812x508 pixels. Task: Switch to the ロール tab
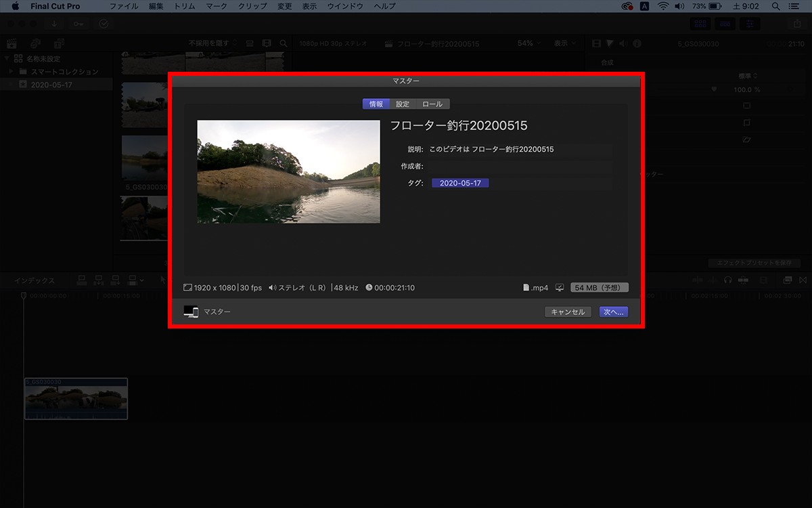pyautogui.click(x=432, y=104)
